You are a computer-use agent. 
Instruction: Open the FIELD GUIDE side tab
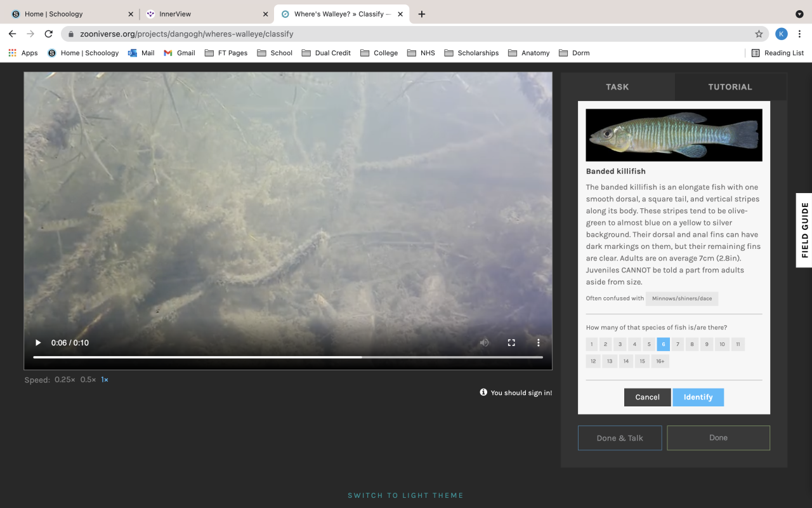(804, 230)
